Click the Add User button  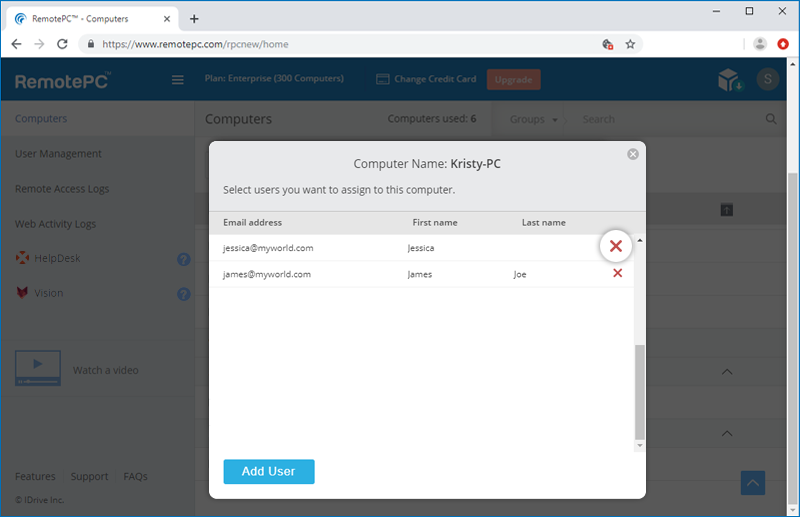click(x=269, y=472)
